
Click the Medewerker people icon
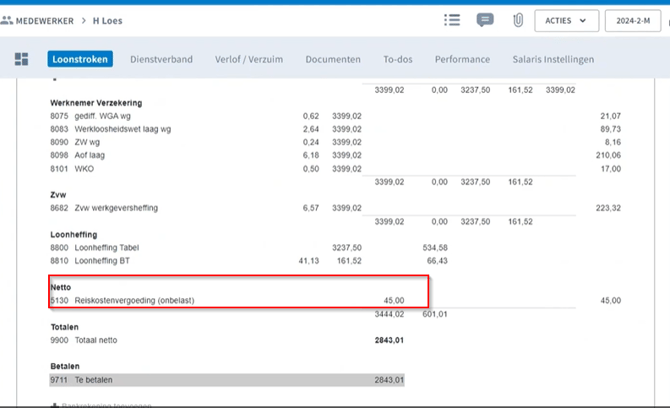tap(8, 20)
